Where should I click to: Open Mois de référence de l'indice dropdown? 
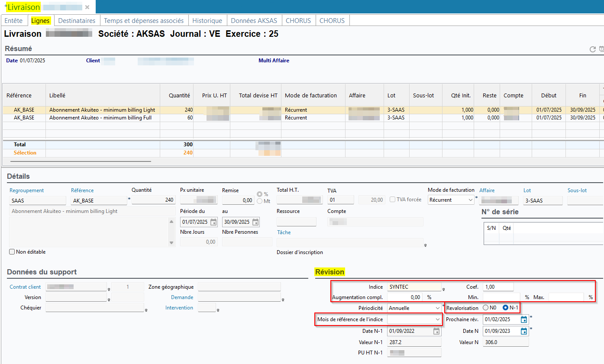437,319
